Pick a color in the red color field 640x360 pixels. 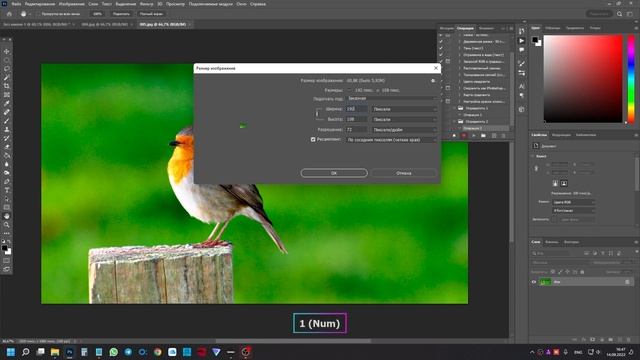click(583, 79)
